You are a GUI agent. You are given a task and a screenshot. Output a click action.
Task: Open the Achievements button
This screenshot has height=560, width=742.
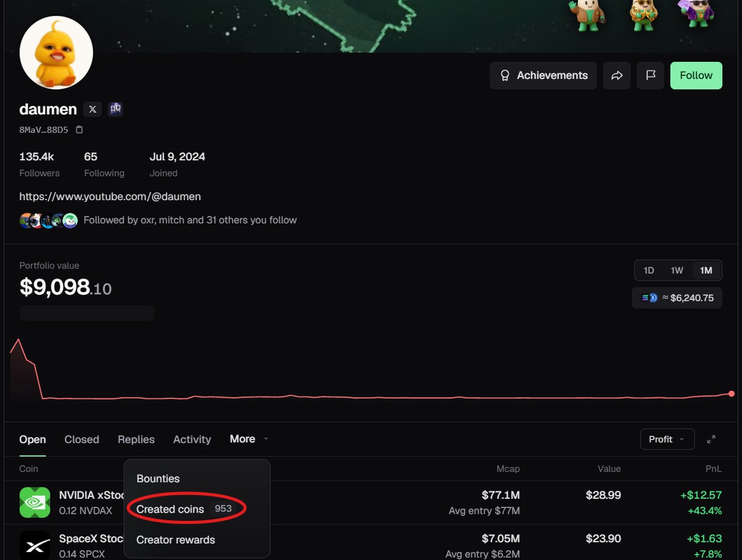tap(544, 75)
